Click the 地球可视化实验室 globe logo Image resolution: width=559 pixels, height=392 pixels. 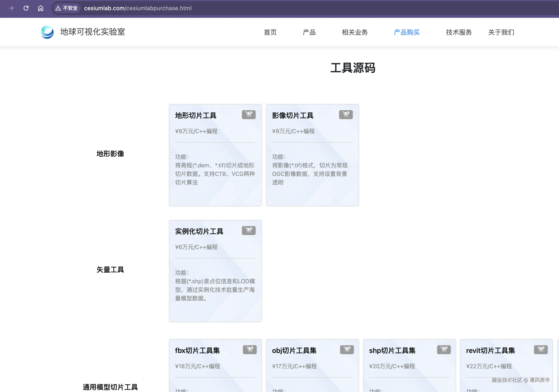47,32
